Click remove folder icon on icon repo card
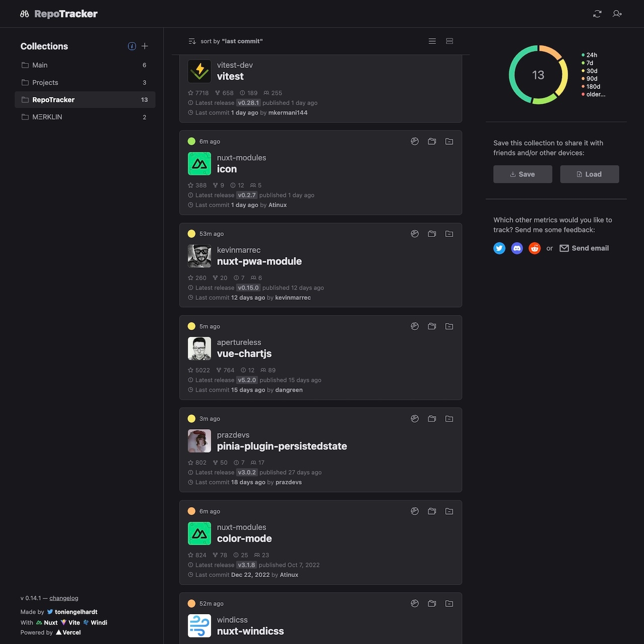This screenshot has width=644, height=644. pos(449,141)
